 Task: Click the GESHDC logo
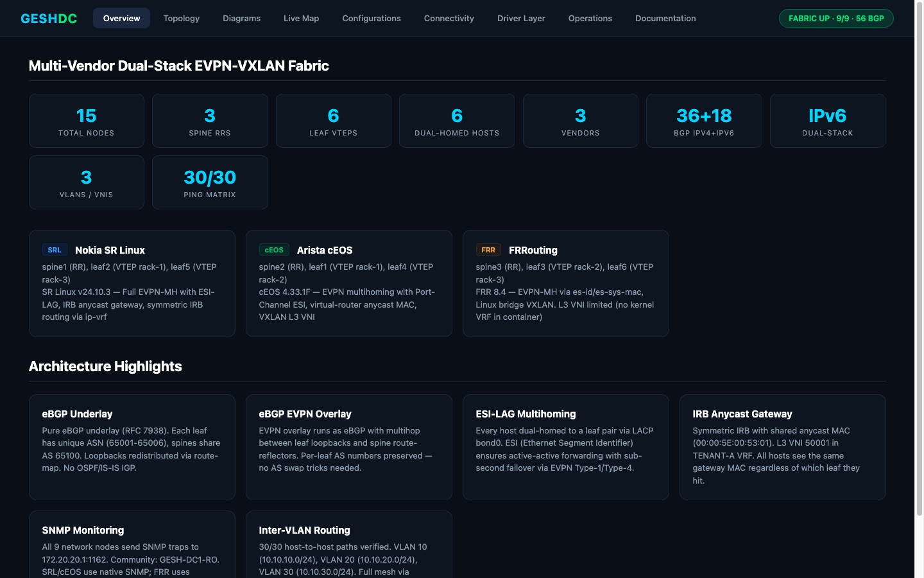49,19
